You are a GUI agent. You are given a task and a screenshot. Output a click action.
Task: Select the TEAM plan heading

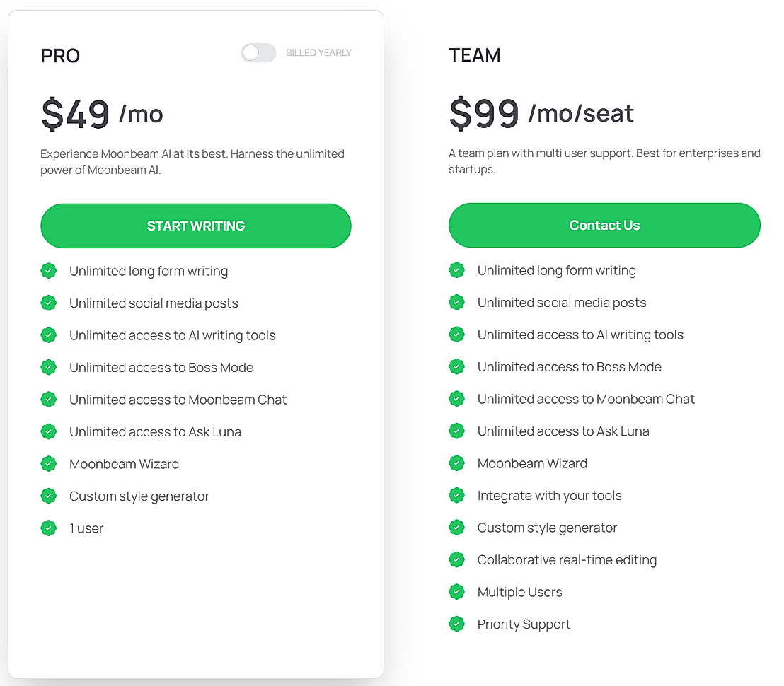pos(475,54)
